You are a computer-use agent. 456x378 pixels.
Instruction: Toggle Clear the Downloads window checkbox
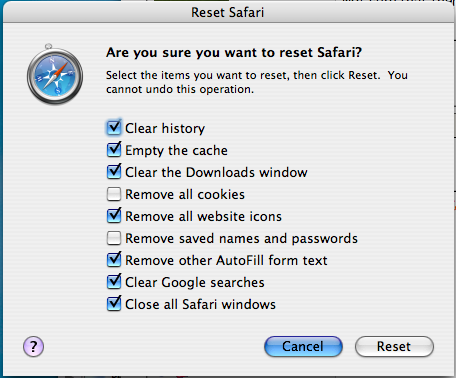point(114,172)
